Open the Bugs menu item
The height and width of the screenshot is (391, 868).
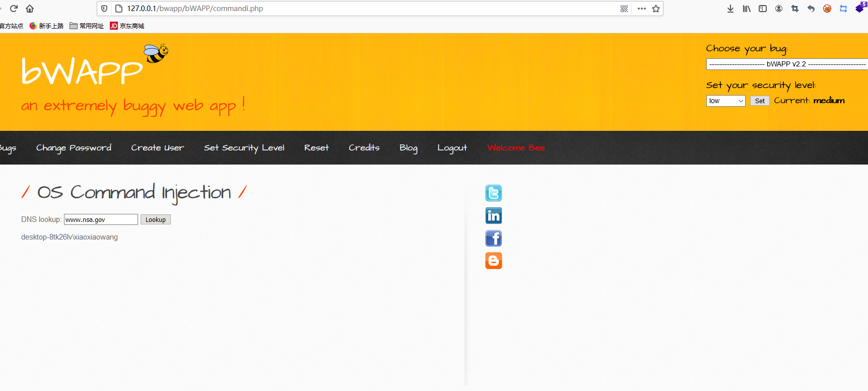(8, 148)
